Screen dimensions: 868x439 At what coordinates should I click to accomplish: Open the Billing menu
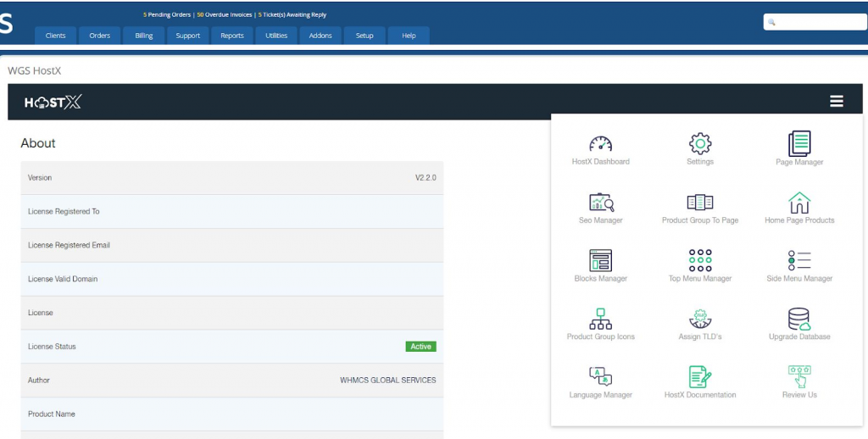click(x=144, y=36)
